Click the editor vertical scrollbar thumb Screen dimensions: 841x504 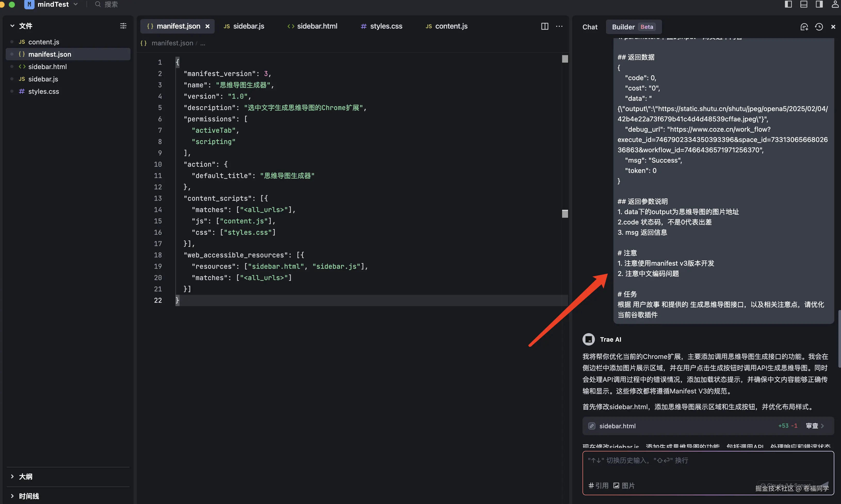(x=565, y=59)
